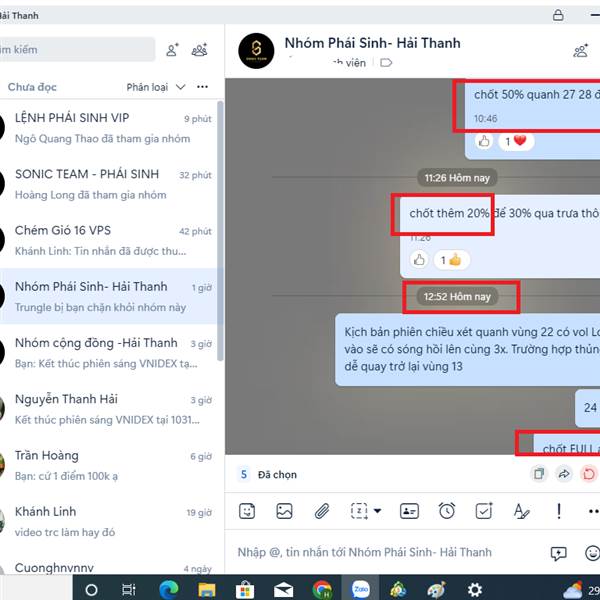Mark message as urgent with exclamation icon

(559, 511)
